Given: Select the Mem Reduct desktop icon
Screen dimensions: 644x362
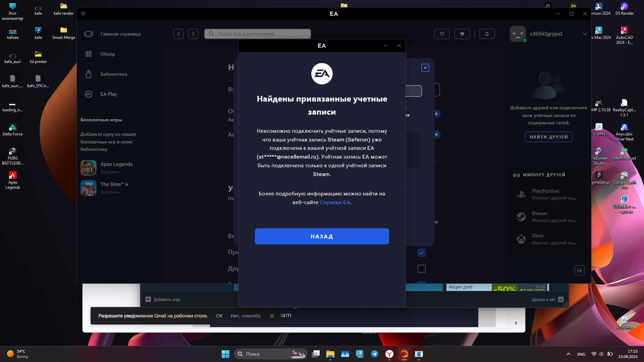Looking at the screenshot, I should click(624, 154).
